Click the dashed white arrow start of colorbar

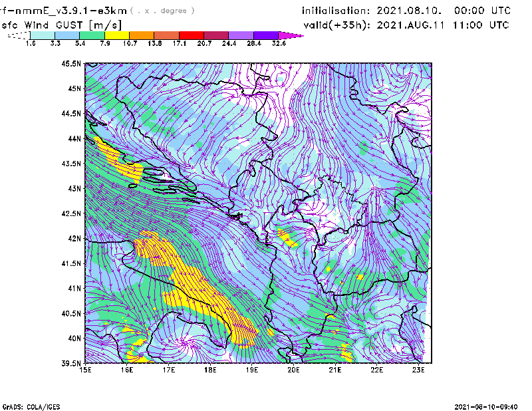click(x=19, y=35)
